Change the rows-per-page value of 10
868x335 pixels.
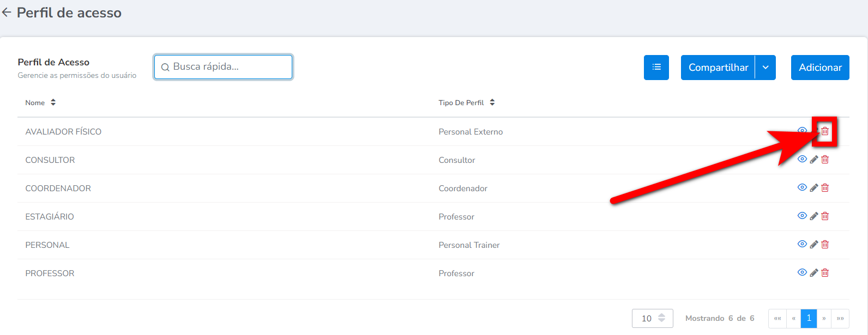coord(652,318)
